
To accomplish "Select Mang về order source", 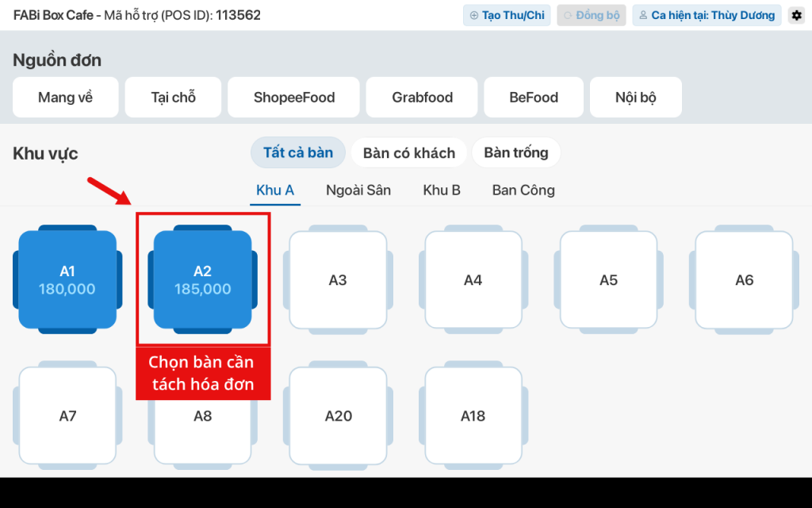I will [x=66, y=98].
